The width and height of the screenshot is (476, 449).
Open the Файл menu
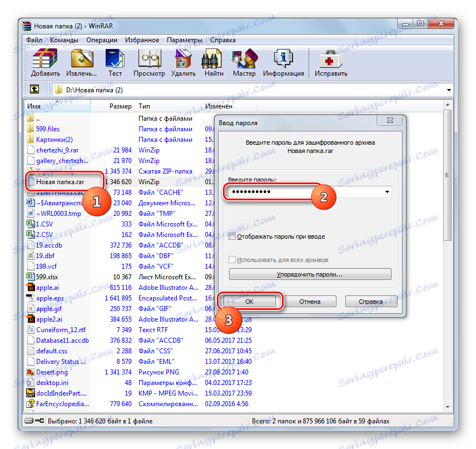point(34,40)
